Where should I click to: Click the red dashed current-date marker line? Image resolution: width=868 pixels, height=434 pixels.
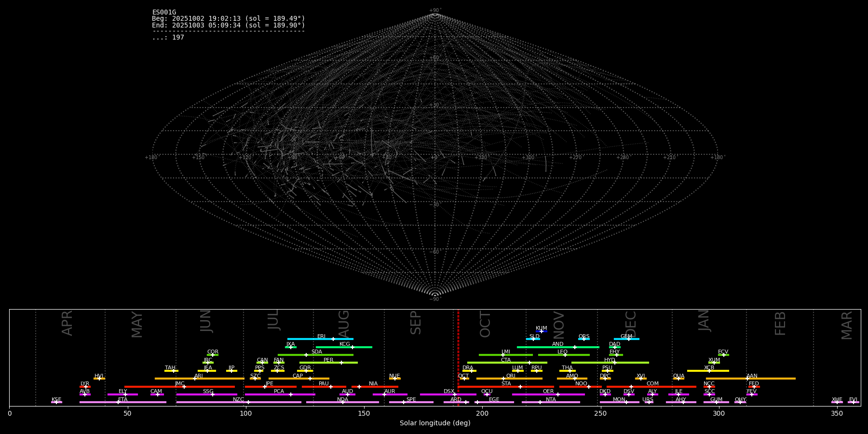458,358
